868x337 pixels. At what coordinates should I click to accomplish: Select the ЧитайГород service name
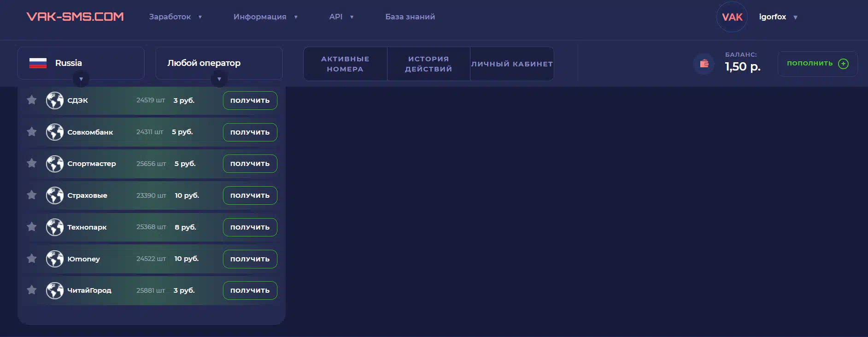89,290
